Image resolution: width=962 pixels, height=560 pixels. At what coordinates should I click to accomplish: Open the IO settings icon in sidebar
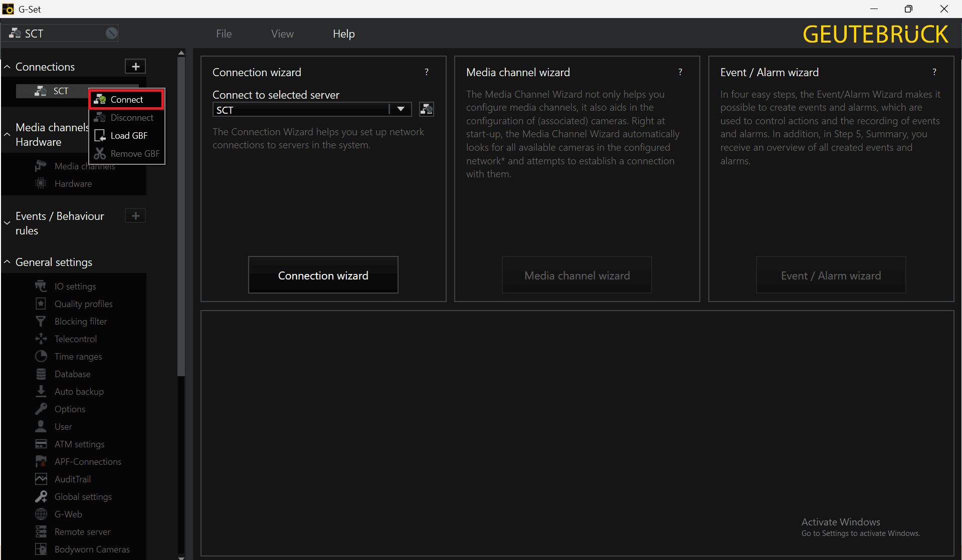tap(41, 286)
